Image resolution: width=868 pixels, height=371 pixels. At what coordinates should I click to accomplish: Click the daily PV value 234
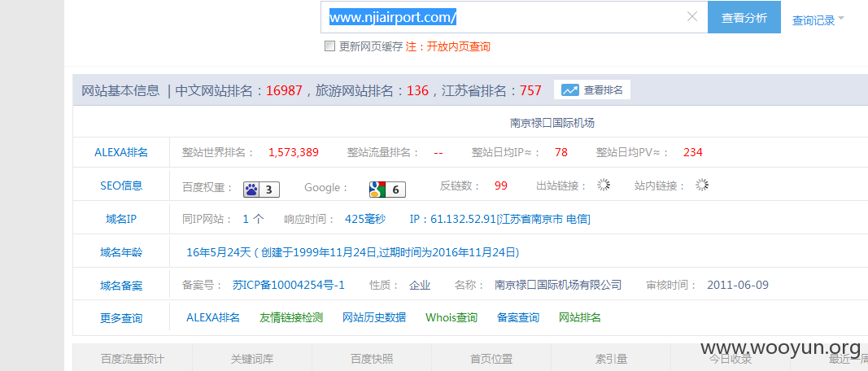(693, 152)
